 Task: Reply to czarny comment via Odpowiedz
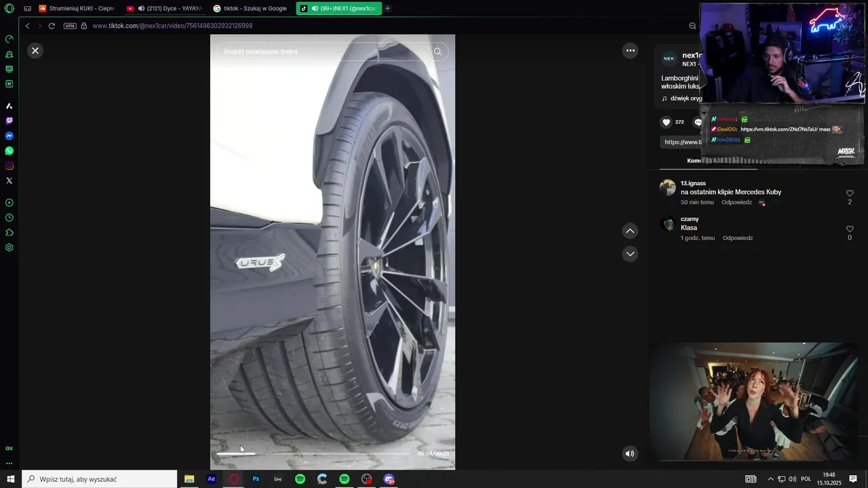738,238
